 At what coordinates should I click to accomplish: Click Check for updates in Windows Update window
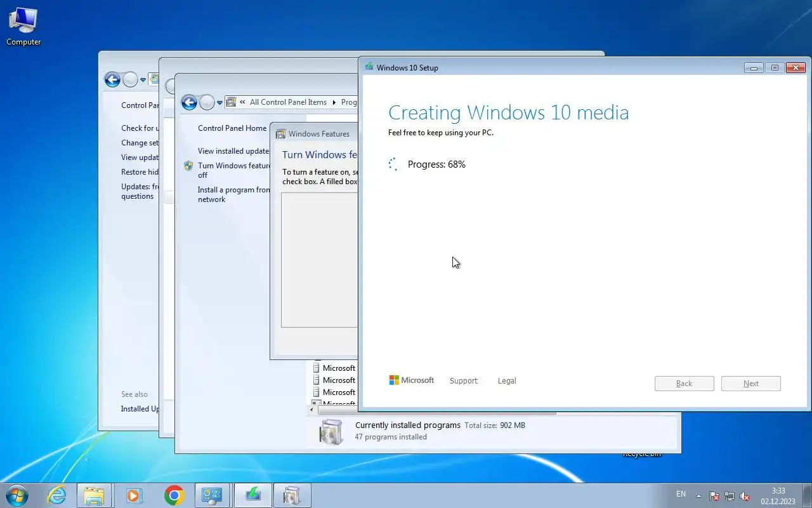(138, 128)
